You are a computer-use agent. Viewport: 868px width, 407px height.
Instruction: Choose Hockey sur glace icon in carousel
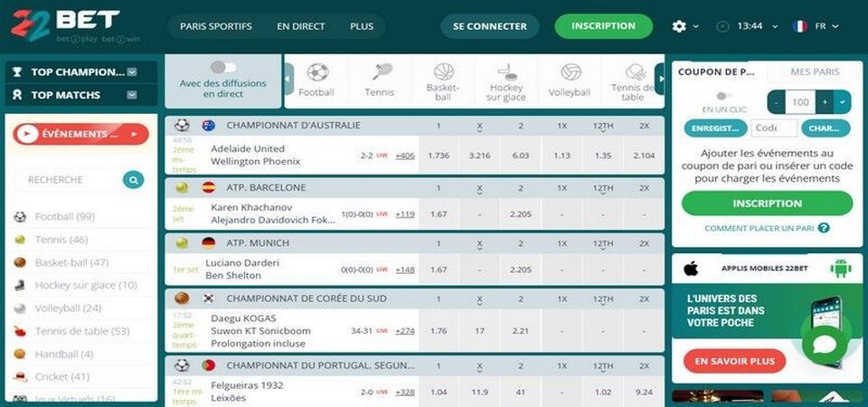506,71
